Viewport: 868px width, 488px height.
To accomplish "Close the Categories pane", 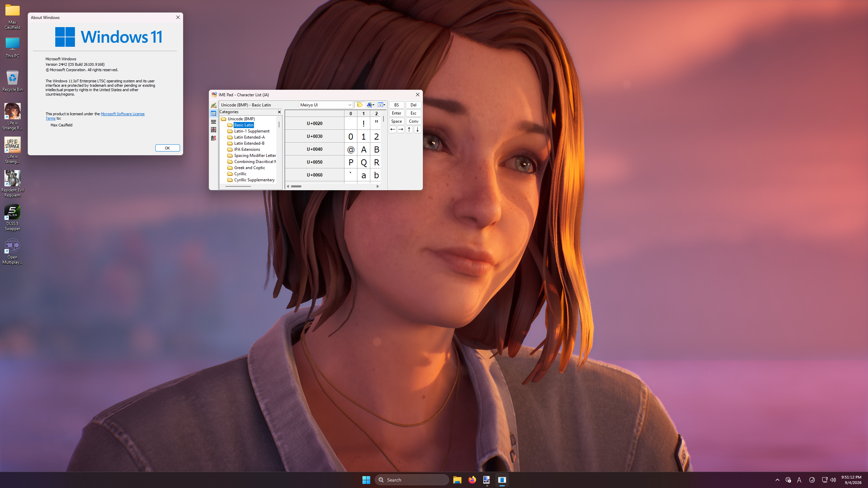I will coord(279,112).
